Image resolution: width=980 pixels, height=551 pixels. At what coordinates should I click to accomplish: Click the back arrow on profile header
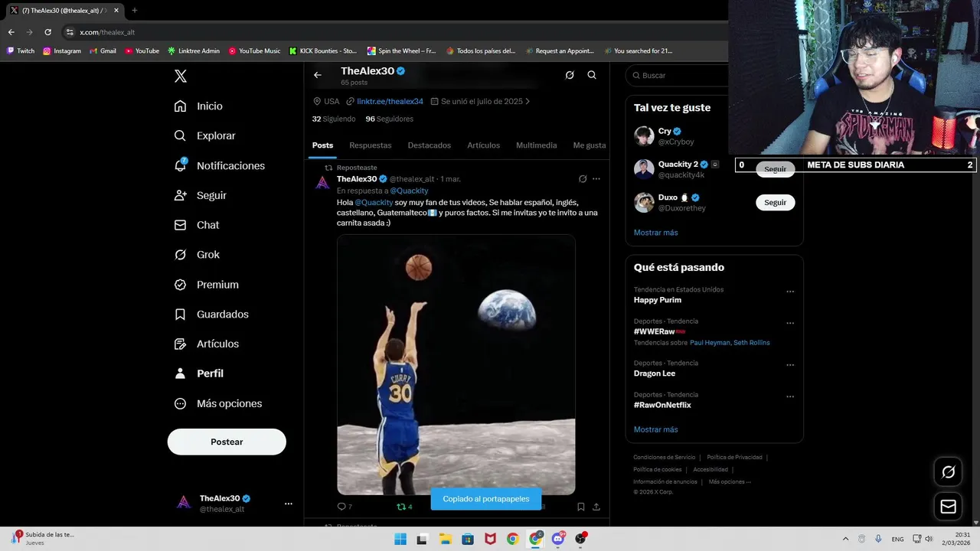(318, 75)
